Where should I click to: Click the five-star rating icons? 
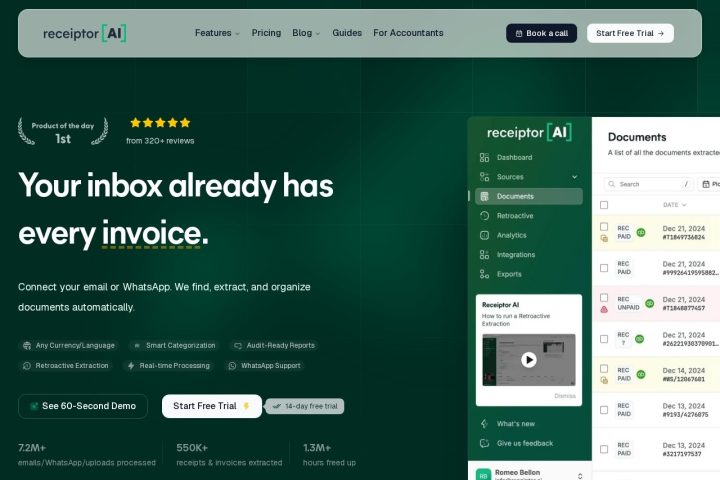coord(160,123)
